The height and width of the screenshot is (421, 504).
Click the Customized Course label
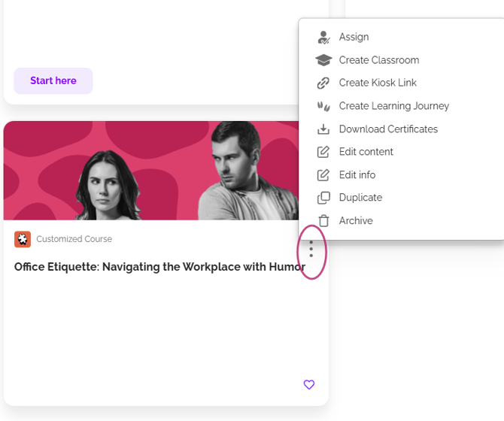[74, 239]
